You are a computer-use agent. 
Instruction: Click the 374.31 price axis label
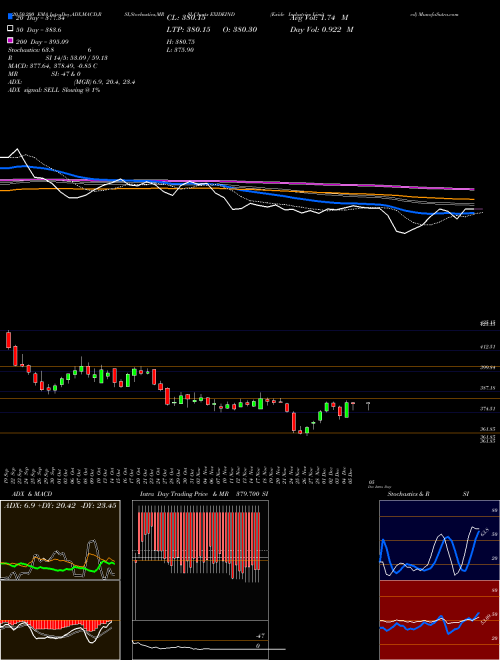pos(488,408)
